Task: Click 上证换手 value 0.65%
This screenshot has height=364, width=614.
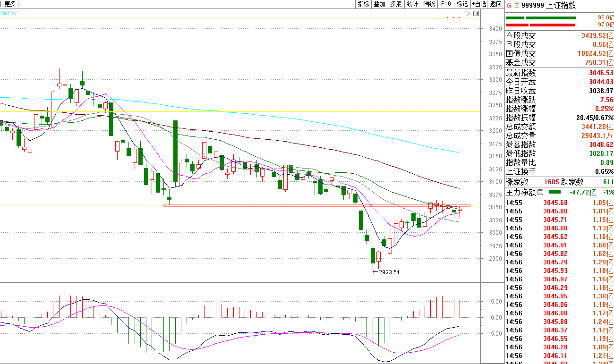Action: pos(604,171)
